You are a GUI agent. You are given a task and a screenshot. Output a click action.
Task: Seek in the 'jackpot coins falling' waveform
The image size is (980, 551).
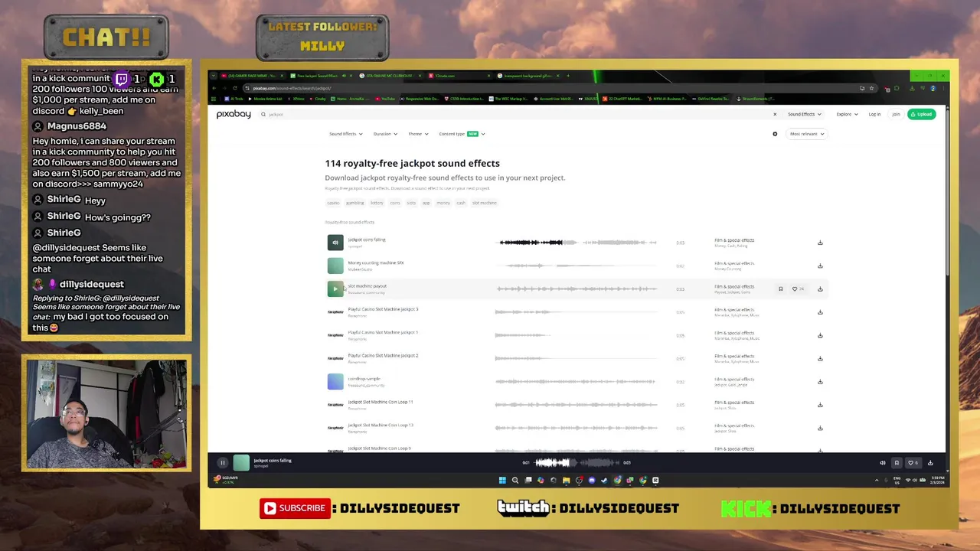(x=578, y=243)
